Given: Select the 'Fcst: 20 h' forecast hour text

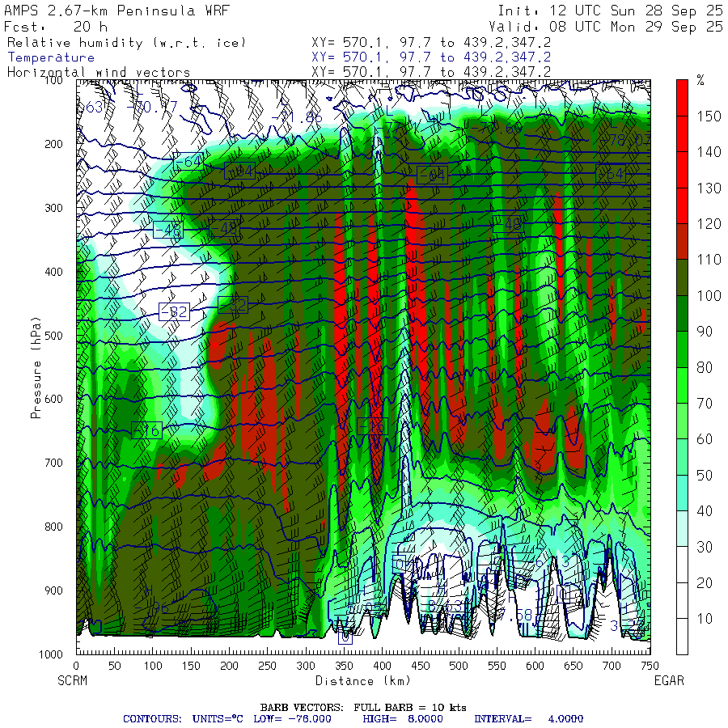Looking at the screenshot, I should click(56, 27).
